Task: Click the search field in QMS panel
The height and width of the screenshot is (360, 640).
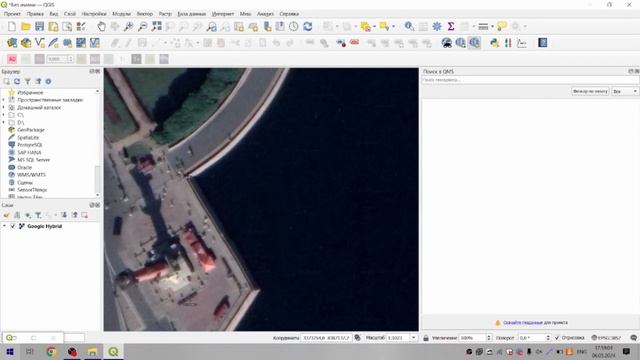Action: coord(530,80)
